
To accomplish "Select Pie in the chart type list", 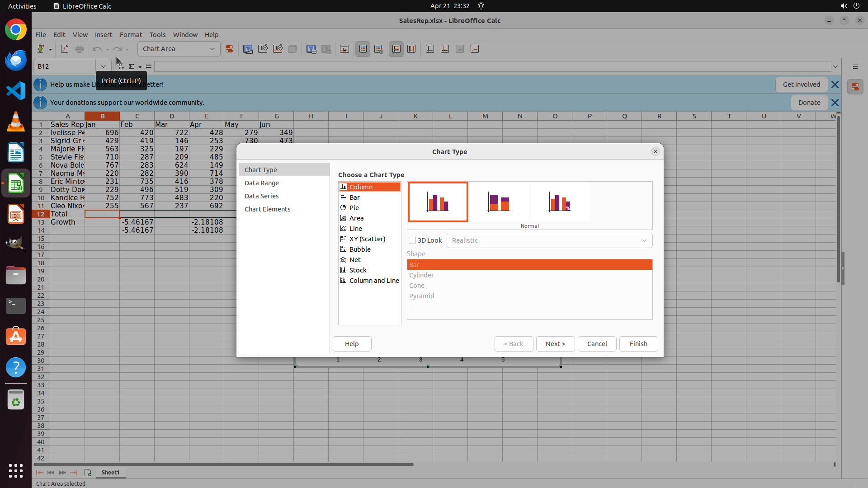I will point(354,208).
